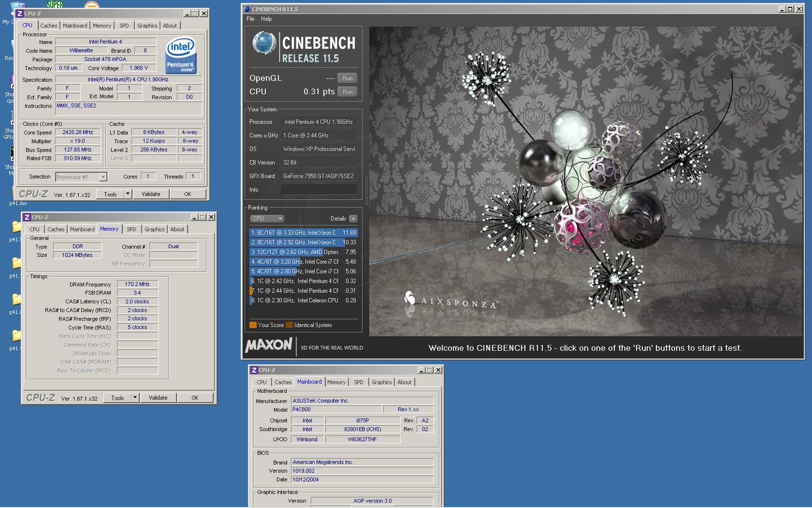Select ranking entry 1C @ 2.30 GHz Celeron
This screenshot has width=812, height=508.
[304, 300]
